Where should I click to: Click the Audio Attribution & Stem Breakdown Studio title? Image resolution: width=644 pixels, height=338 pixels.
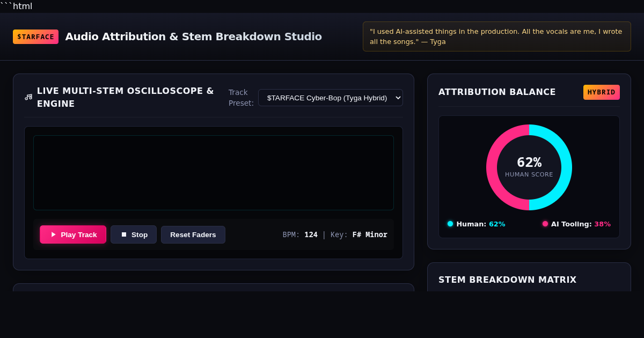(x=194, y=36)
